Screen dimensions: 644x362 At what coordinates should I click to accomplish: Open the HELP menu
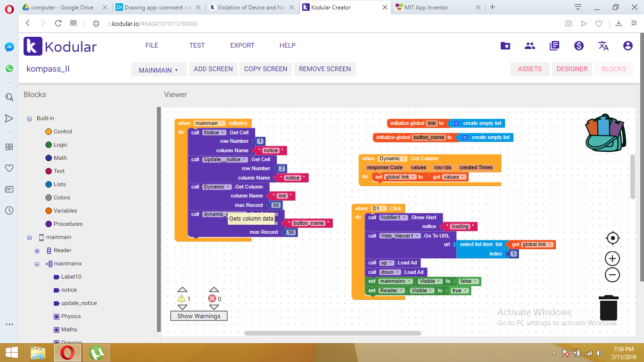[288, 45]
